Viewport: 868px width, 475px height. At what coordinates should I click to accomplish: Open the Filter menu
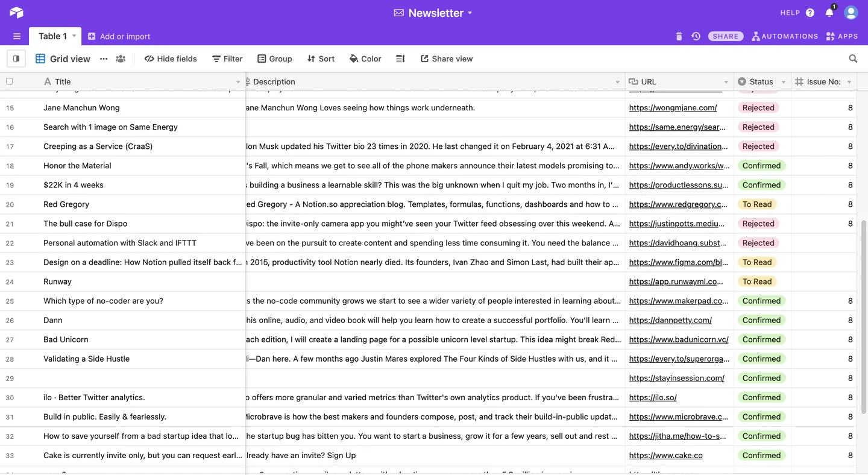(x=227, y=58)
